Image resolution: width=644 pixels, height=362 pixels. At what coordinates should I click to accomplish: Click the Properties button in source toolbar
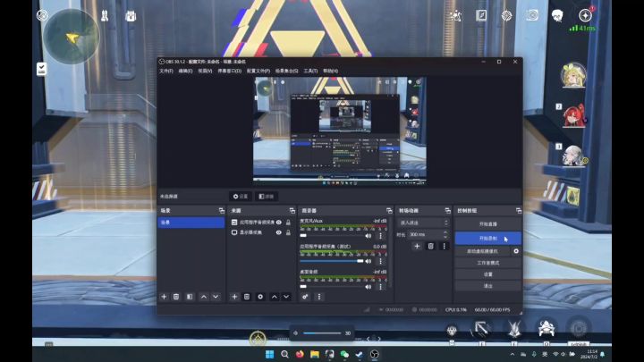tap(241, 196)
